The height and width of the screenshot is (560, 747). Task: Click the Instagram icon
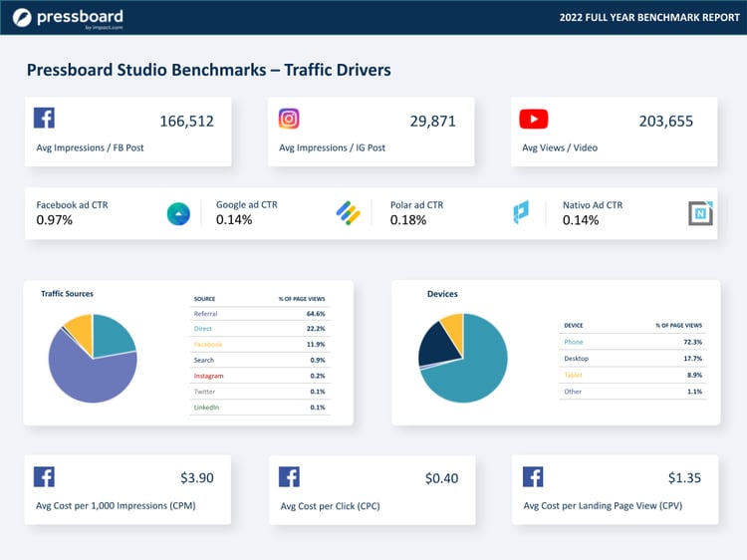(x=289, y=119)
